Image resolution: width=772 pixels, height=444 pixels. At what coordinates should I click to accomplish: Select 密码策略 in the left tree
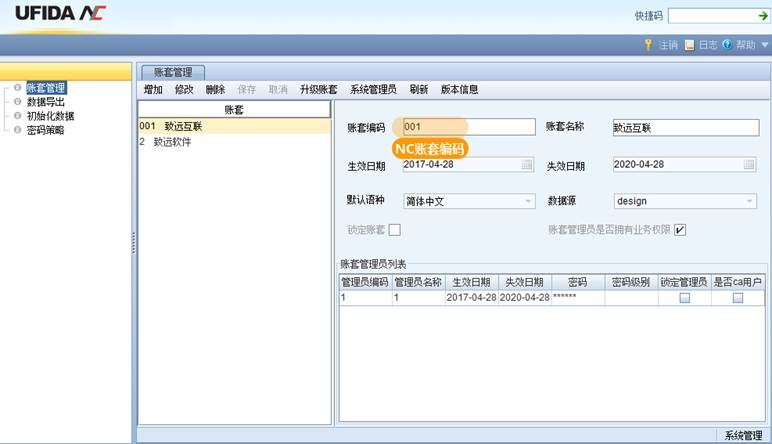(45, 130)
